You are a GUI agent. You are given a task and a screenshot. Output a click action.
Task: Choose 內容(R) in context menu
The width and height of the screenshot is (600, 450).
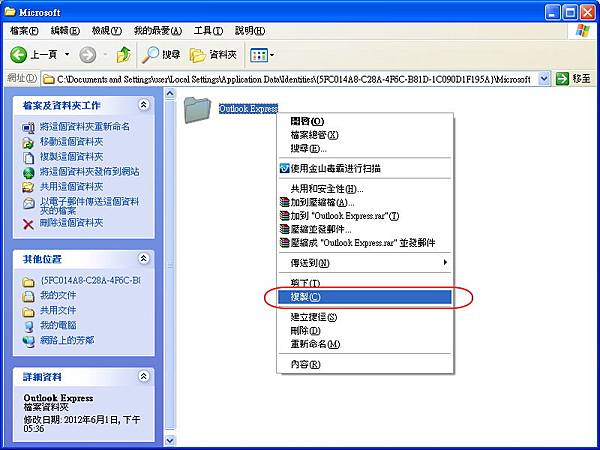[x=365, y=364]
